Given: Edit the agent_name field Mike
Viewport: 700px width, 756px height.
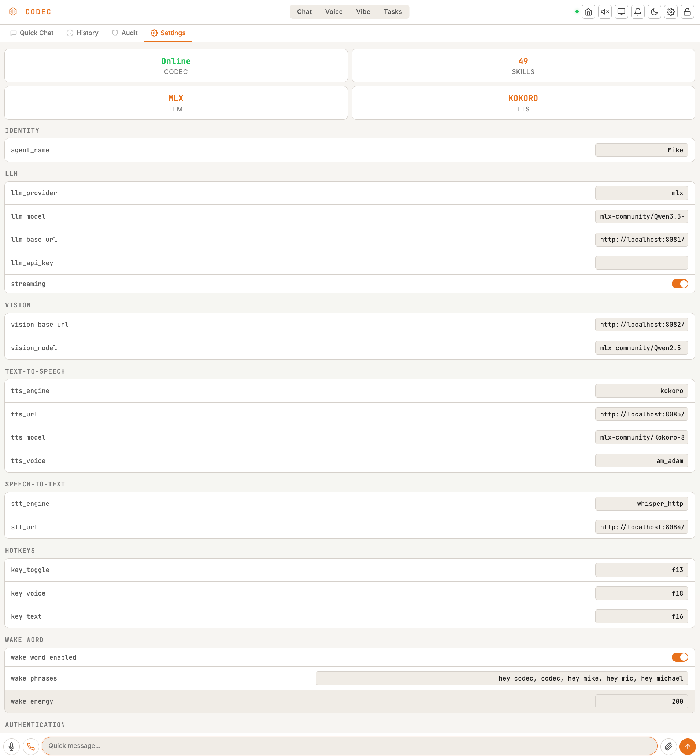Looking at the screenshot, I should (642, 150).
